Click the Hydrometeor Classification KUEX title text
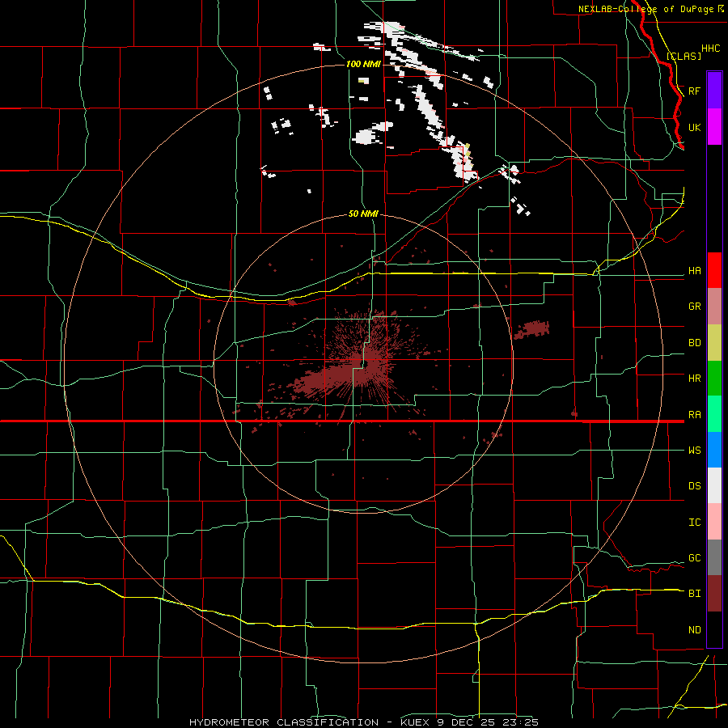The height and width of the screenshot is (728, 728). click(x=364, y=722)
